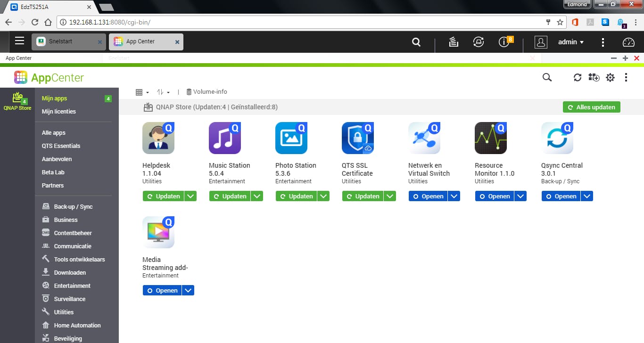Image resolution: width=644 pixels, height=343 pixels.
Task: Expand Qsync Central options arrow
Action: 587,196
